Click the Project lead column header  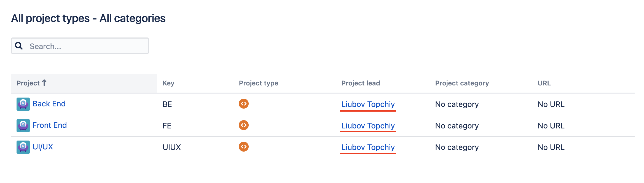[361, 83]
